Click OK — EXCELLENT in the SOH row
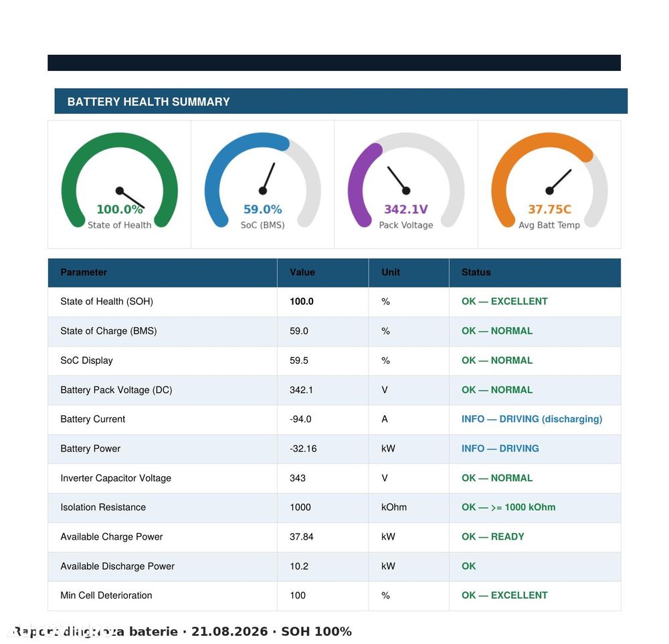The width and height of the screenshot is (669, 644). 504,302
